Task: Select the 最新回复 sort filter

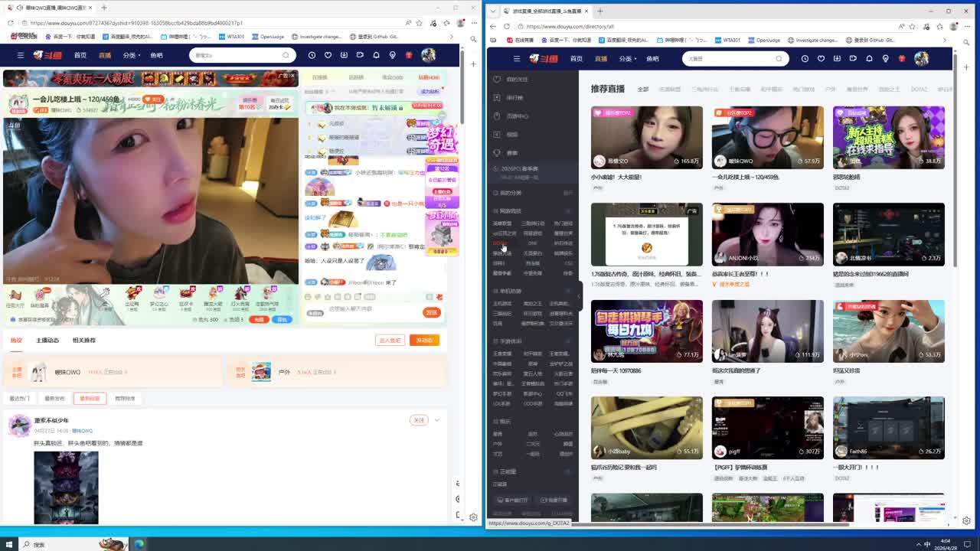Action: pyautogui.click(x=89, y=399)
